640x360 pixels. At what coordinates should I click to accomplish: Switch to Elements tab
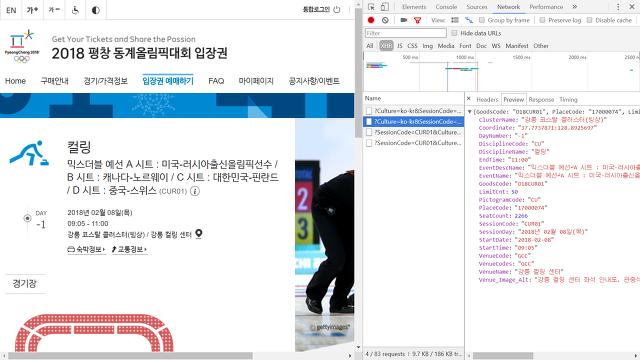(x=414, y=7)
